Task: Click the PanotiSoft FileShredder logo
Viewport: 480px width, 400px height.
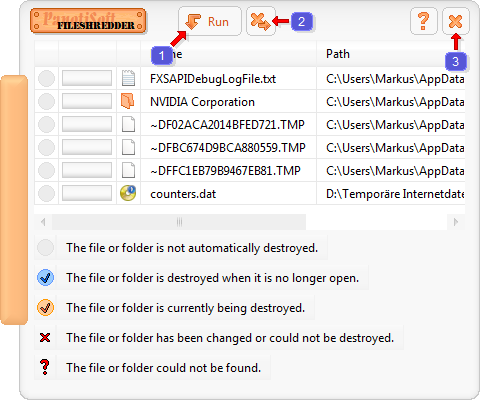Action: coord(88,21)
